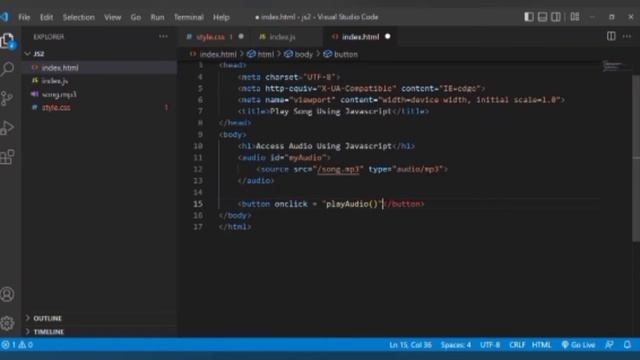Toggle secondary side bar layout icon

(556, 17)
